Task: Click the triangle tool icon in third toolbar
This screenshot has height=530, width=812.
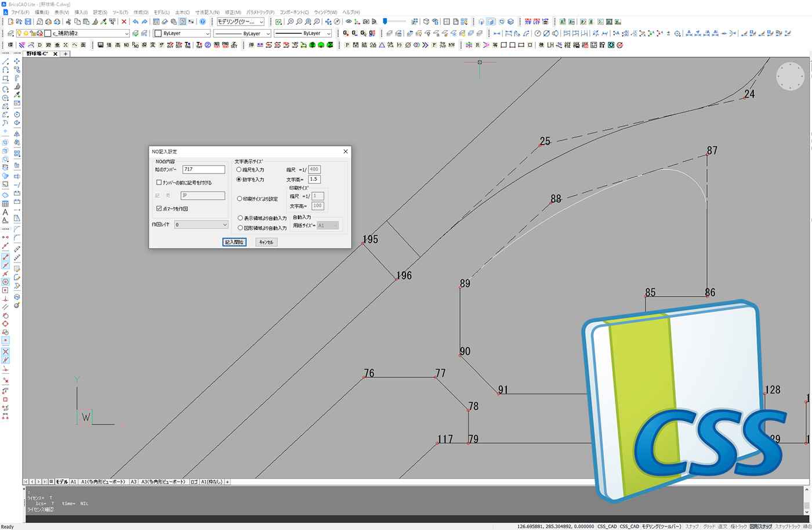Action: [382, 45]
